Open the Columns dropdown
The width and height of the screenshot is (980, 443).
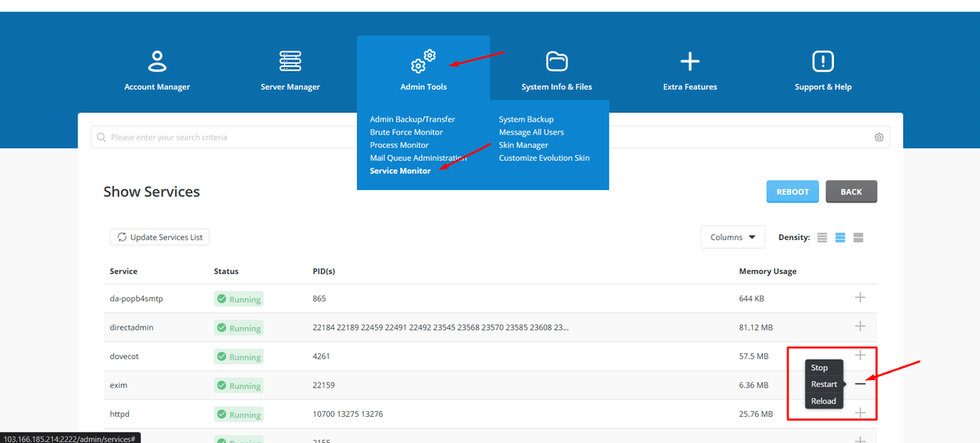point(733,237)
